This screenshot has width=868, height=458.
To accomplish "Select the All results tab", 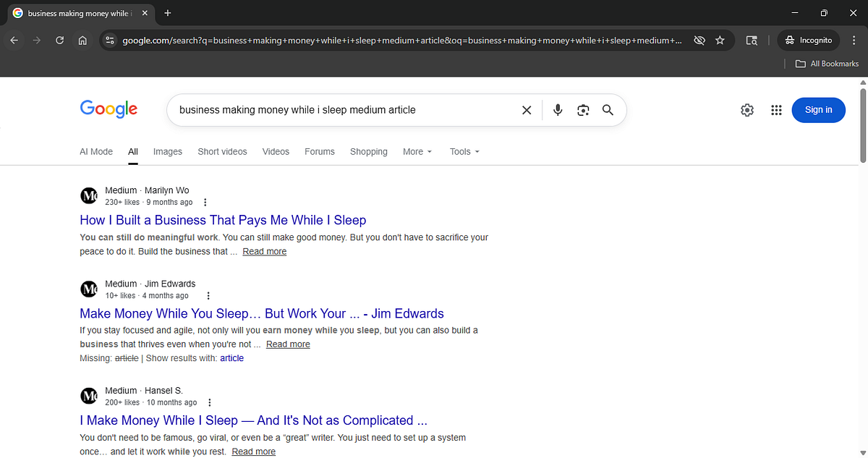I will (133, 152).
